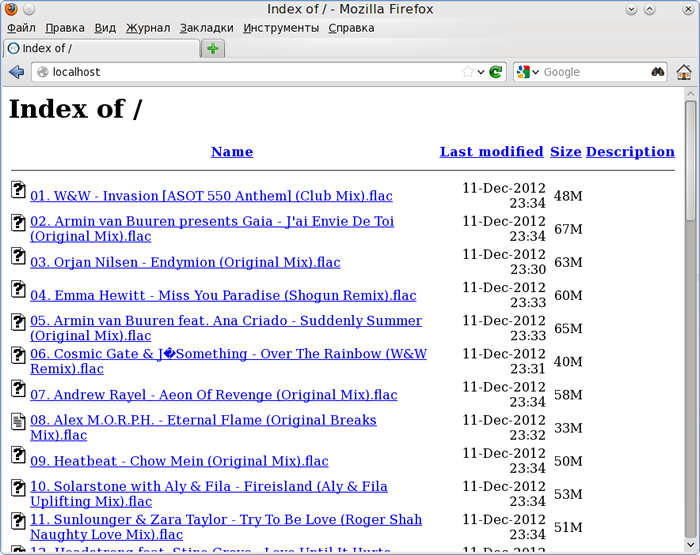Screen dimensions: 700x555
Task: Click the Google search engine icon
Action: click(x=523, y=72)
